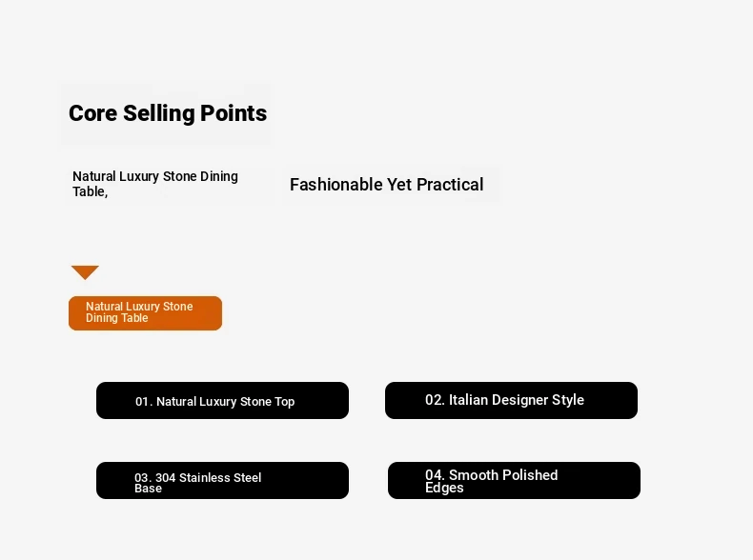Select the Fashionable Yet Practical text
753x560 pixels.
point(387,185)
